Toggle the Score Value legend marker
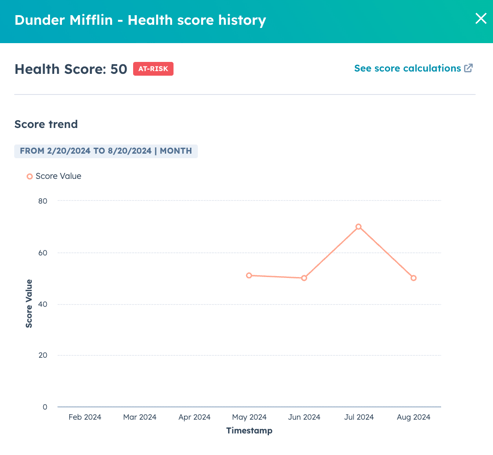 (x=30, y=176)
